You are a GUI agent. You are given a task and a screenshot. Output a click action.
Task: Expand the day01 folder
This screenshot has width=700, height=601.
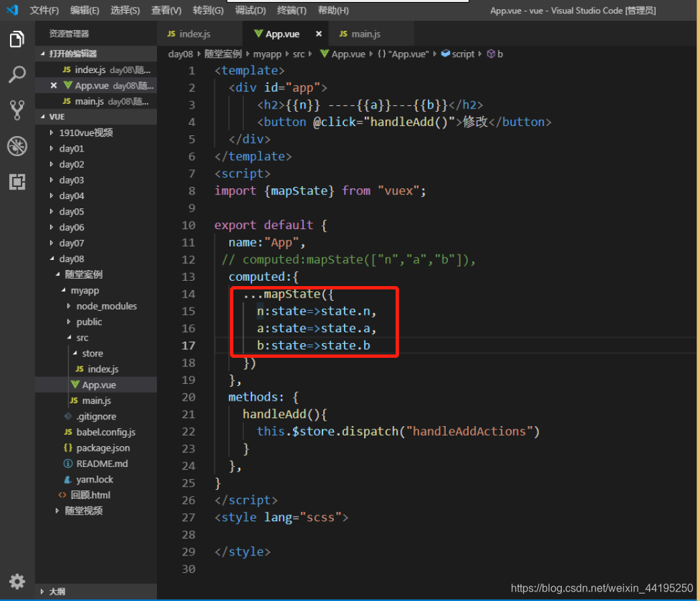click(96, 148)
